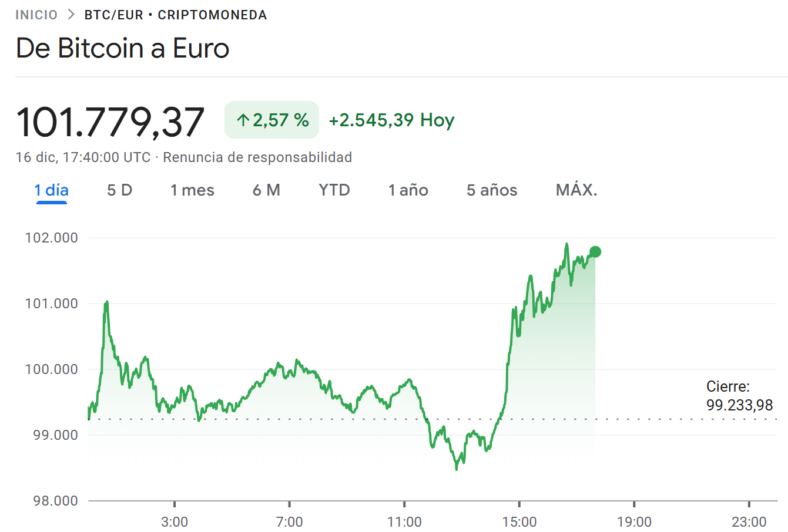Viewport: 788px width, 532px height.
Task: Switch to the 5 D tab
Action: pos(120,190)
